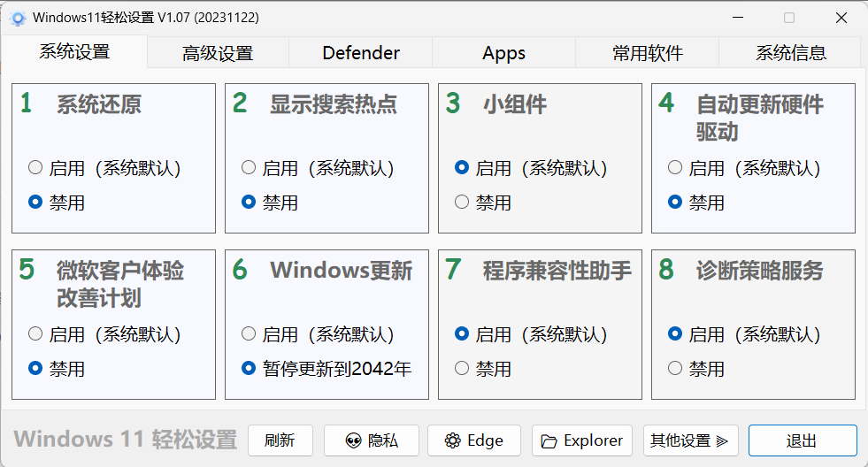Go to the 系统信息 tab
This screenshot has height=467, width=868.
pyautogui.click(x=791, y=53)
